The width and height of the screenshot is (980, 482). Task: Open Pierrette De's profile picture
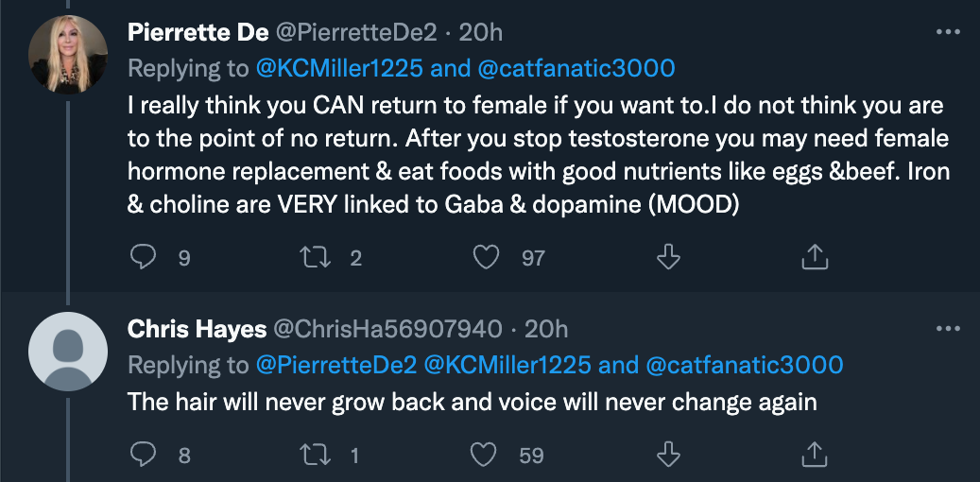[67, 55]
